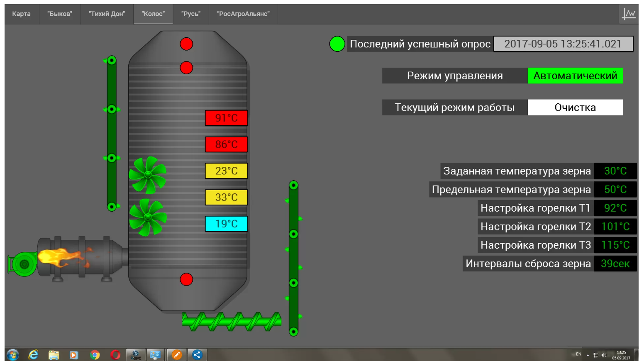Viewport: 644px width, 364px height.
Task: Click the burner flame icon
Action: coord(62,257)
